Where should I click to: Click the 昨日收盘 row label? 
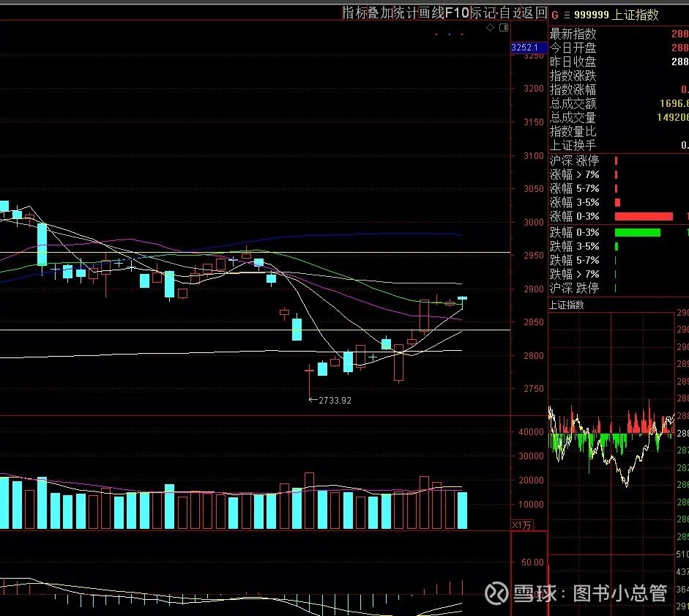[x=573, y=62]
